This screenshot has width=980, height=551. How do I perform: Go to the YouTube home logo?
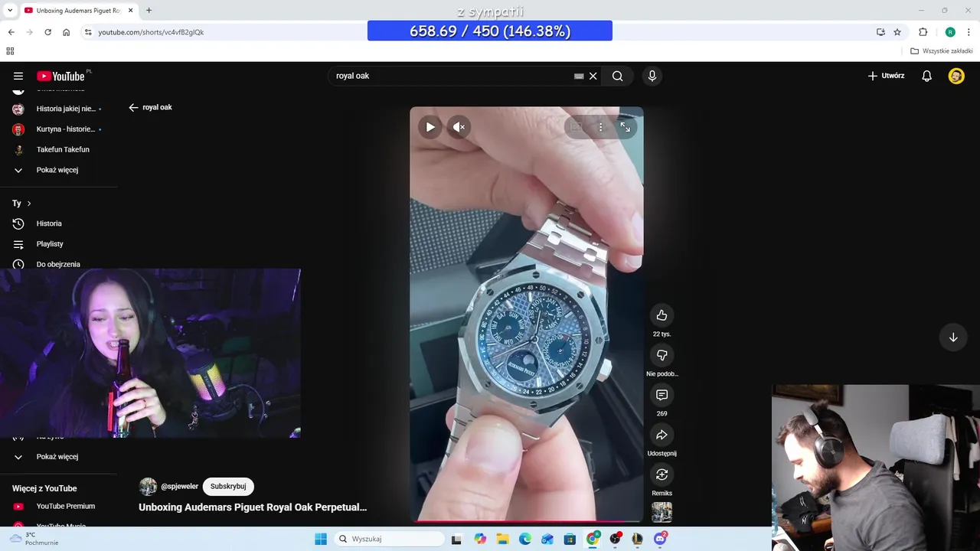[60, 76]
